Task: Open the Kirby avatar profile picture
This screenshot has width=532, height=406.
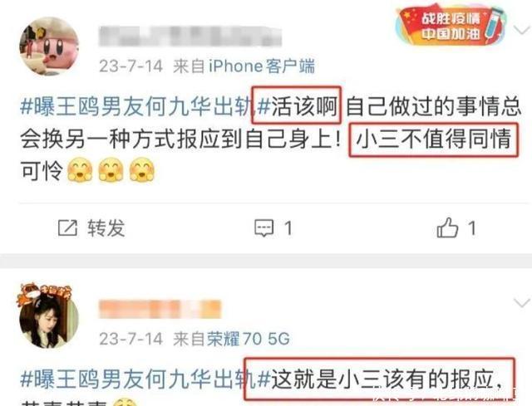Action: pyautogui.click(x=49, y=46)
